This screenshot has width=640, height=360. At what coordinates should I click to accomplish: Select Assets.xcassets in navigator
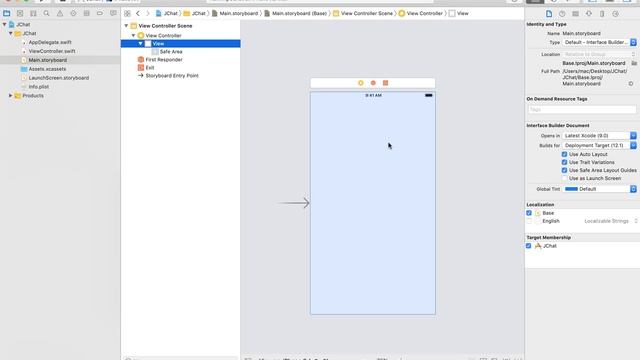(47, 69)
